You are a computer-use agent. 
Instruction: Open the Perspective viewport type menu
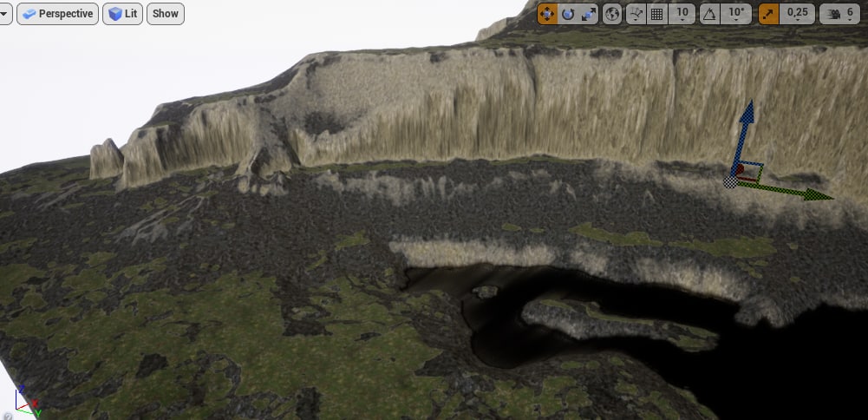point(57,14)
